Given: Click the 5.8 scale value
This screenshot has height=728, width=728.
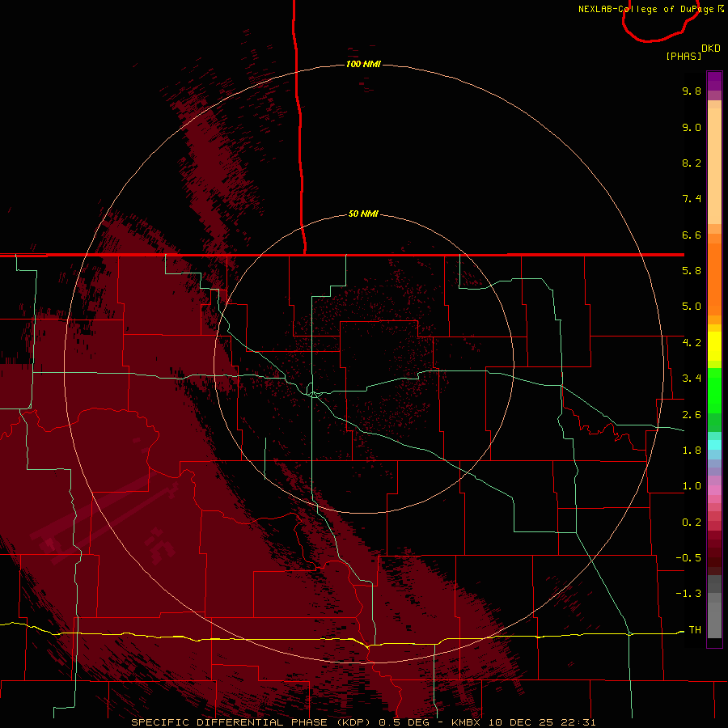Looking at the screenshot, I should pyautogui.click(x=692, y=271).
